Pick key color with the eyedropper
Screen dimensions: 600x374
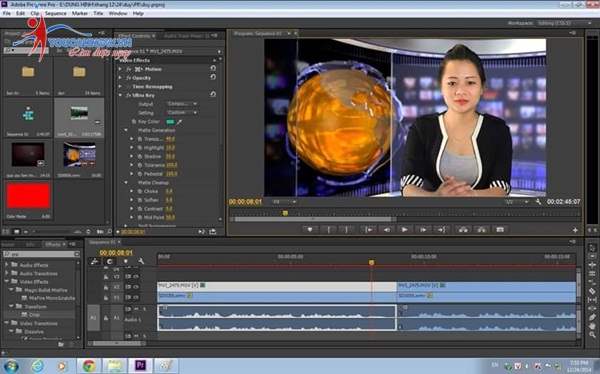coord(179,122)
